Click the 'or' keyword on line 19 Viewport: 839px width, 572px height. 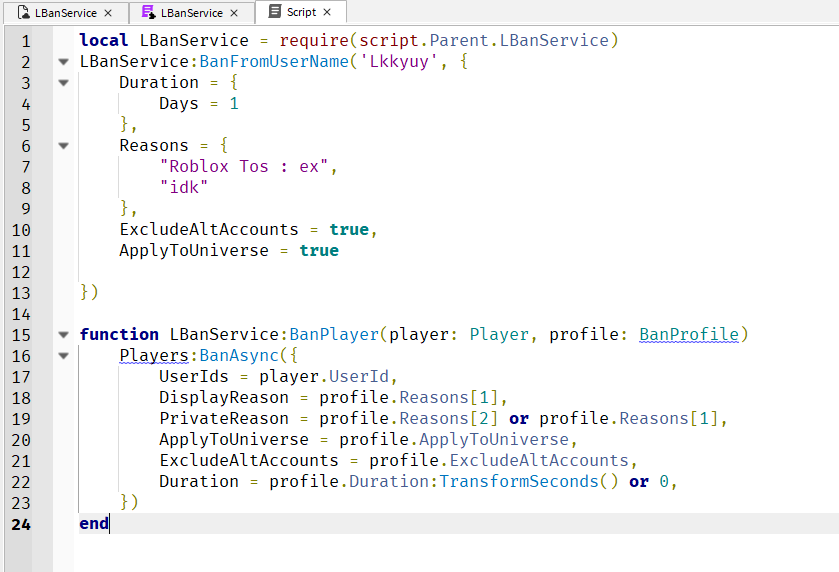point(519,418)
